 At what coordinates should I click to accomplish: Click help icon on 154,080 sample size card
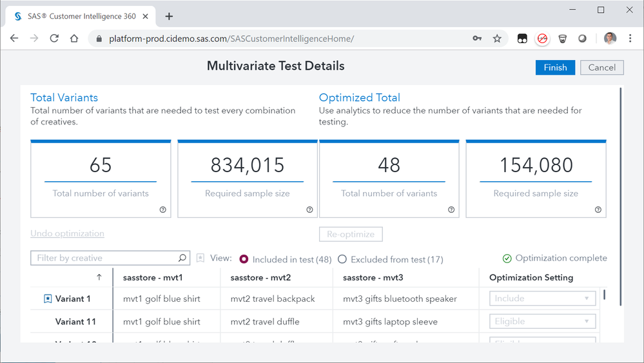pyautogui.click(x=598, y=210)
